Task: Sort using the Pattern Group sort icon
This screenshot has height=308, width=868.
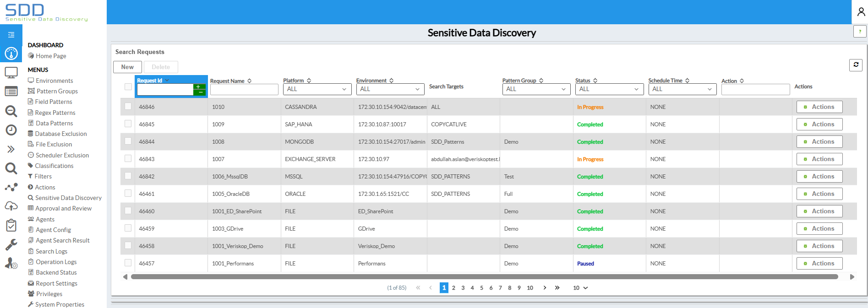Action: click(x=541, y=81)
